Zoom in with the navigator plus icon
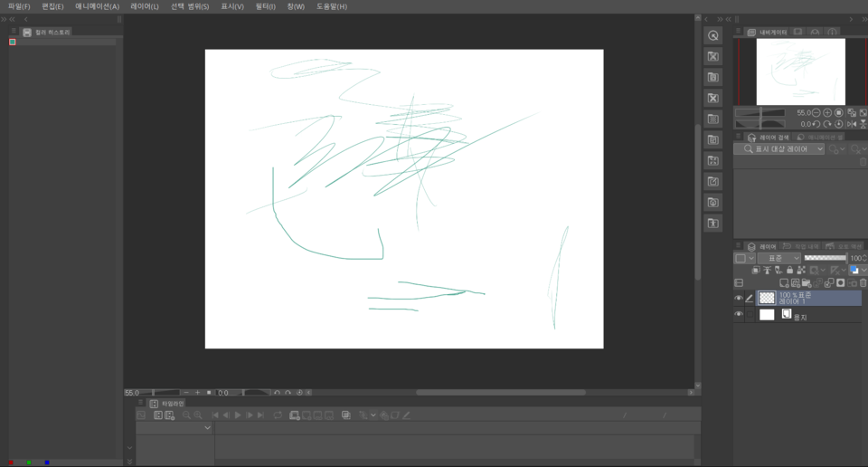The image size is (868, 467). click(827, 113)
